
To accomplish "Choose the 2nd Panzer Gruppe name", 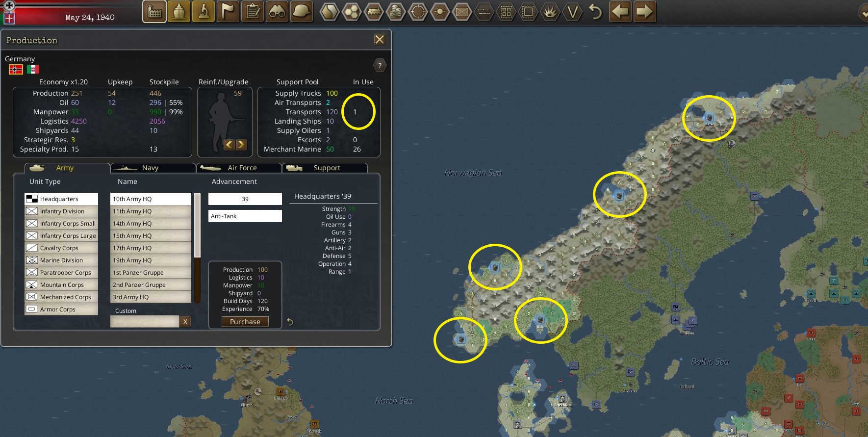I will pos(151,284).
